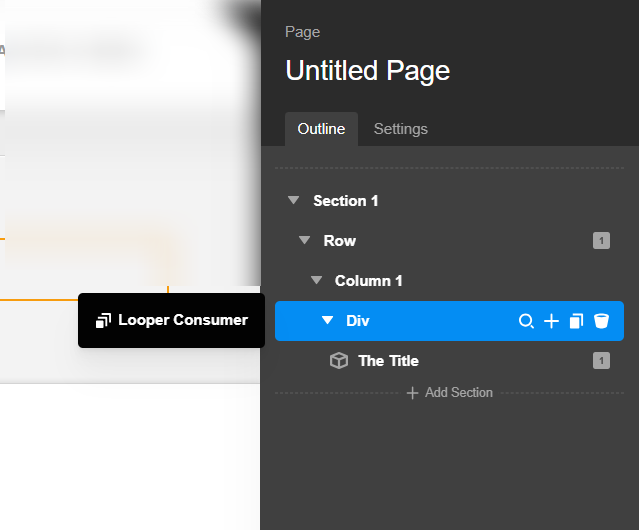Click the inspect magnifier icon on Div row

[x=526, y=321]
